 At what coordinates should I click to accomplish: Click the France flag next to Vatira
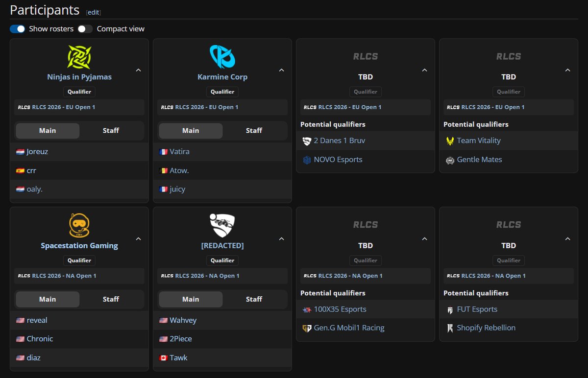point(163,152)
